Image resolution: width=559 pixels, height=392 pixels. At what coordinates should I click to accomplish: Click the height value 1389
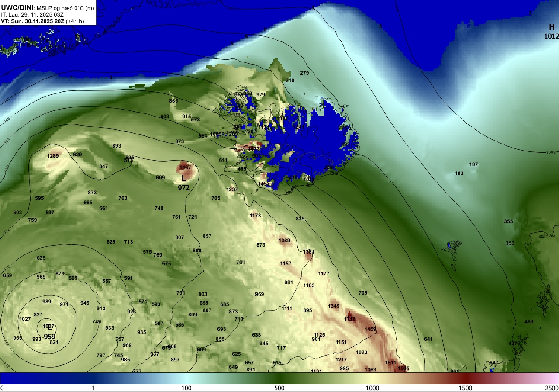(x=284, y=241)
